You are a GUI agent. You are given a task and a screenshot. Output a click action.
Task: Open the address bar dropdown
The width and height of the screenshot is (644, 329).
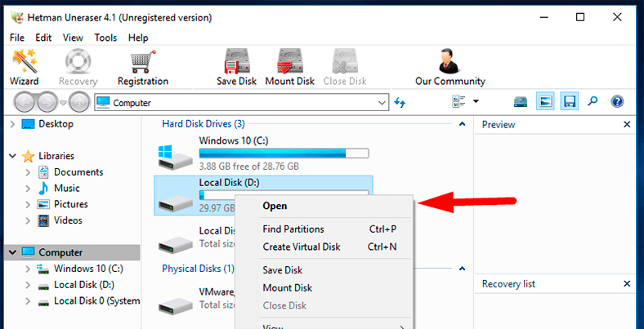coord(382,103)
